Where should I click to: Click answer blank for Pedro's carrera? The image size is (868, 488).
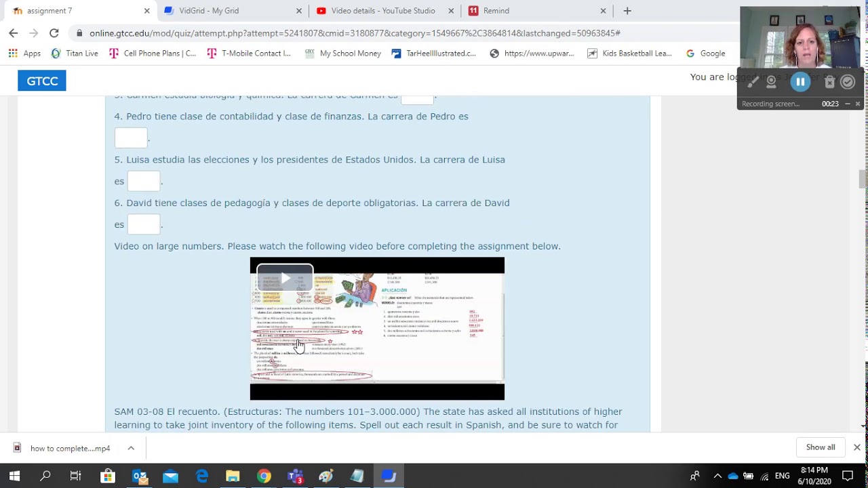(131, 138)
